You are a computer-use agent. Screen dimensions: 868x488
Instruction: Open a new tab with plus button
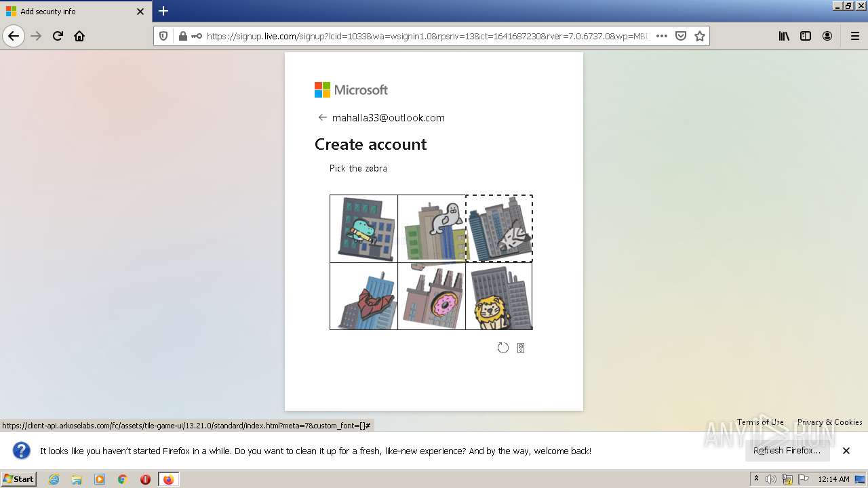click(x=163, y=11)
